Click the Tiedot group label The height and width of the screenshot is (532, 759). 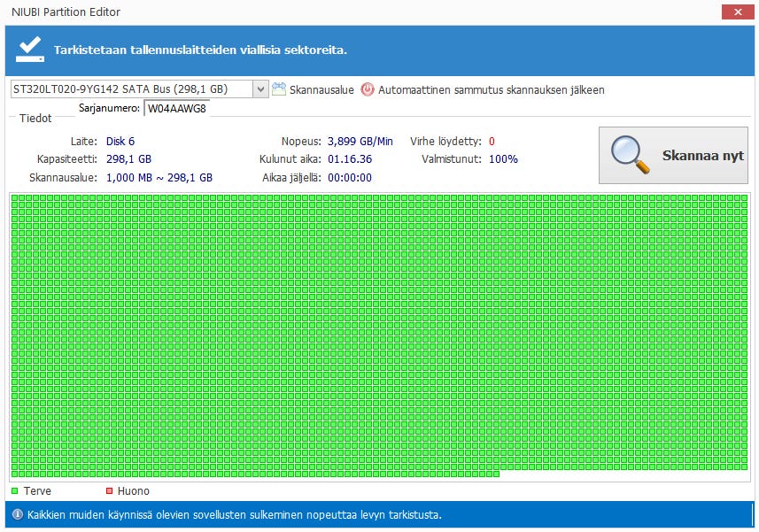click(35, 118)
